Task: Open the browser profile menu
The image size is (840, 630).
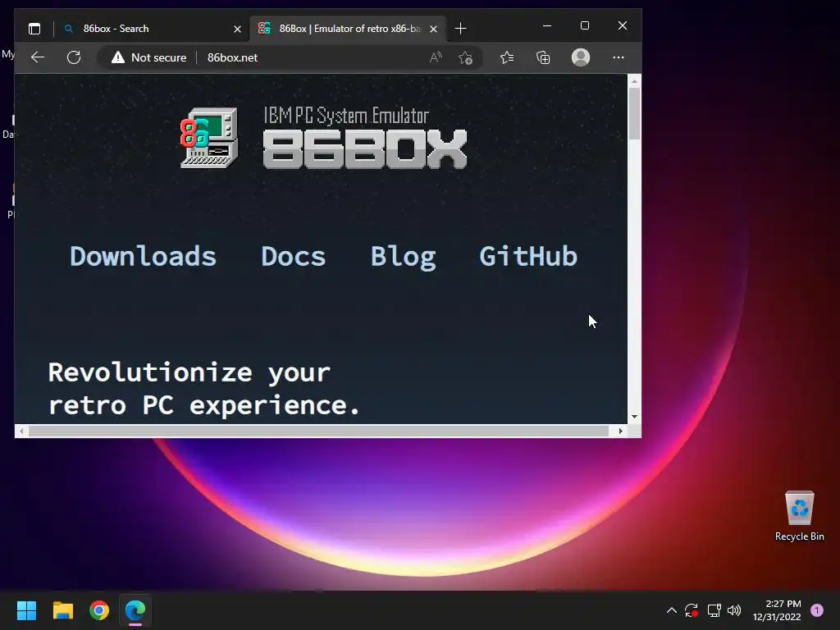Action: click(x=581, y=57)
